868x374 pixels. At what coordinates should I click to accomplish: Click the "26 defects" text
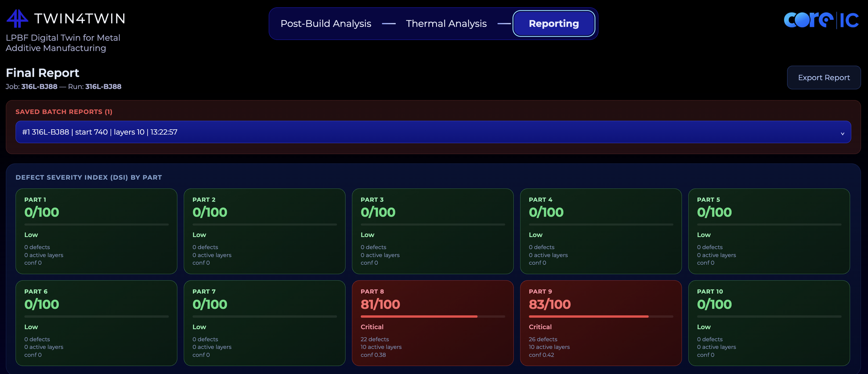coord(543,339)
